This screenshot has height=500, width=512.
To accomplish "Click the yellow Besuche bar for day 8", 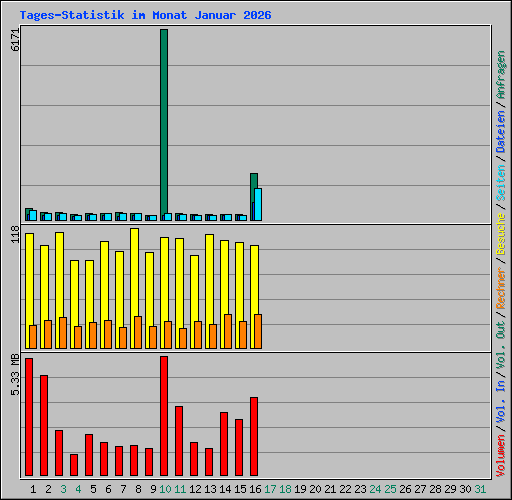I will pos(134,272).
